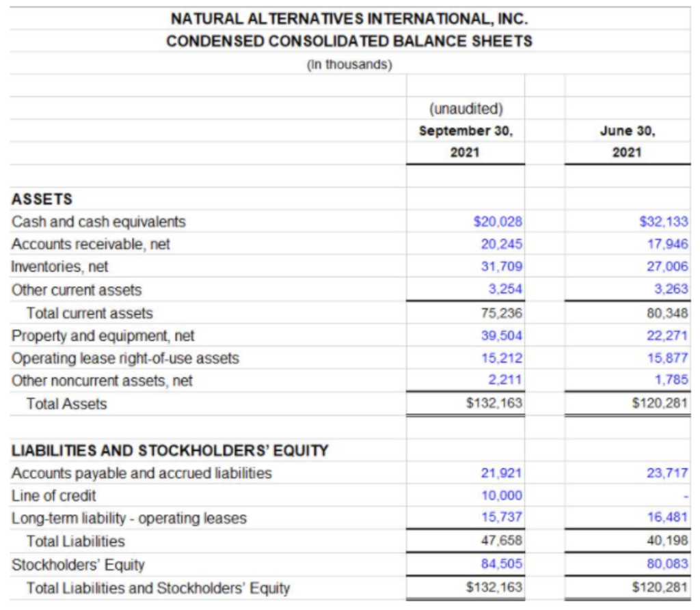Click the "Inventories, net" label
This screenshot has height=610, width=700.
60,266
